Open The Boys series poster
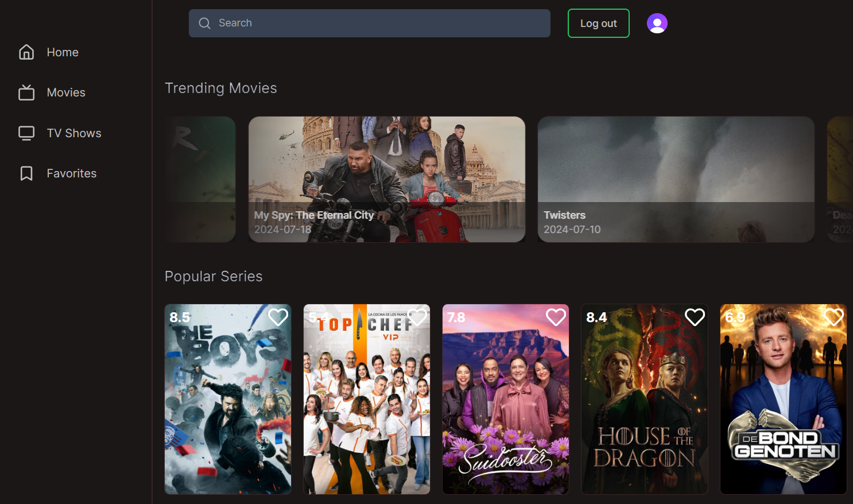Viewport: 853px width, 504px height. point(228,399)
